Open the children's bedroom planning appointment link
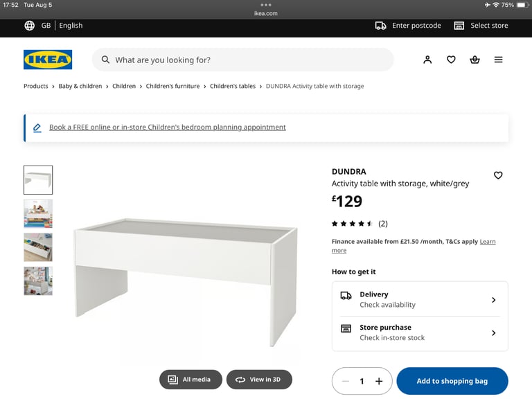 pos(167,127)
